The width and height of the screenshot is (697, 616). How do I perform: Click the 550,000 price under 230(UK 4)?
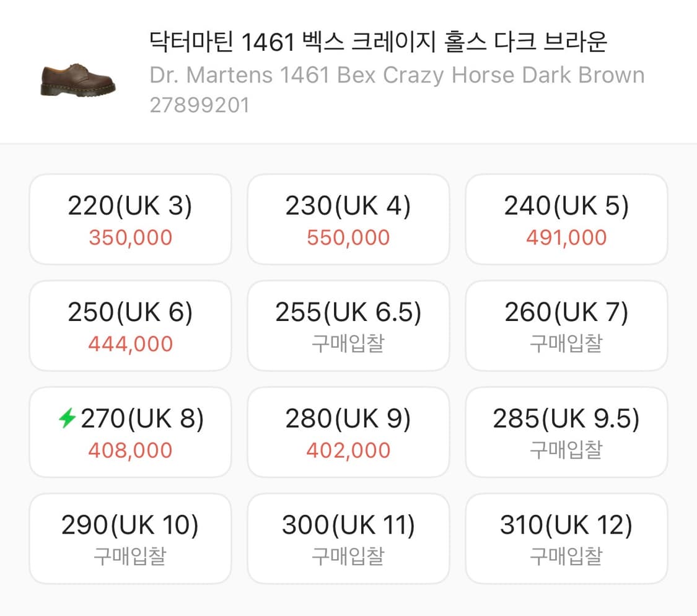click(x=348, y=237)
